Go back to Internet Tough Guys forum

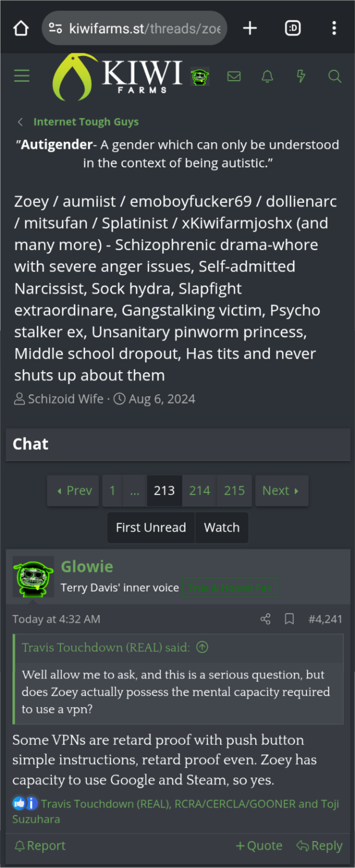coord(86,122)
